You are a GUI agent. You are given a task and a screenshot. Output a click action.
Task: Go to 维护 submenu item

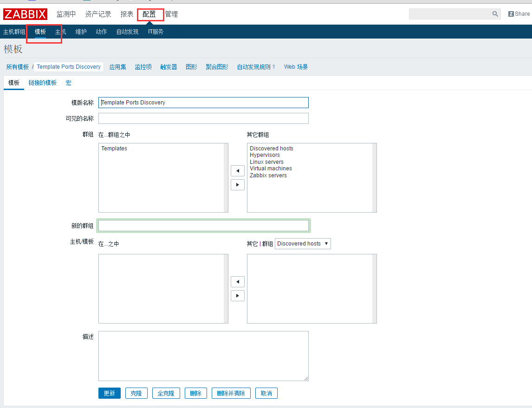tap(81, 32)
